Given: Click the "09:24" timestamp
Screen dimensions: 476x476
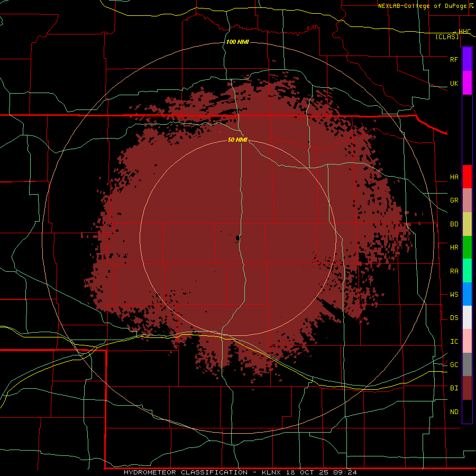Looking at the screenshot, I should [346, 472].
